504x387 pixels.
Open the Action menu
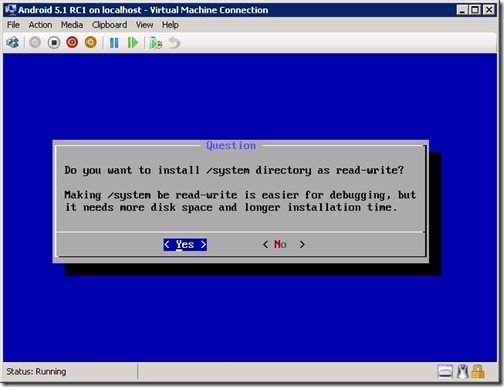40,25
